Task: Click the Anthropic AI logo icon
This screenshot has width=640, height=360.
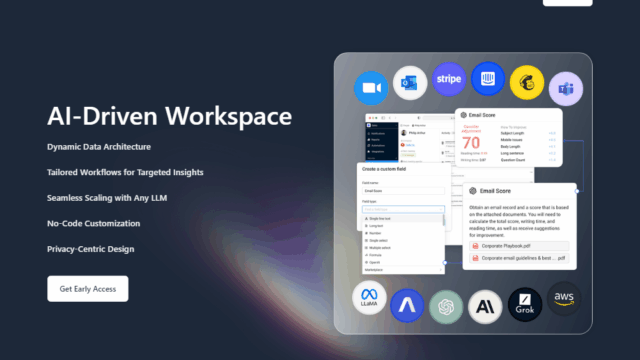Action: pyautogui.click(x=485, y=307)
